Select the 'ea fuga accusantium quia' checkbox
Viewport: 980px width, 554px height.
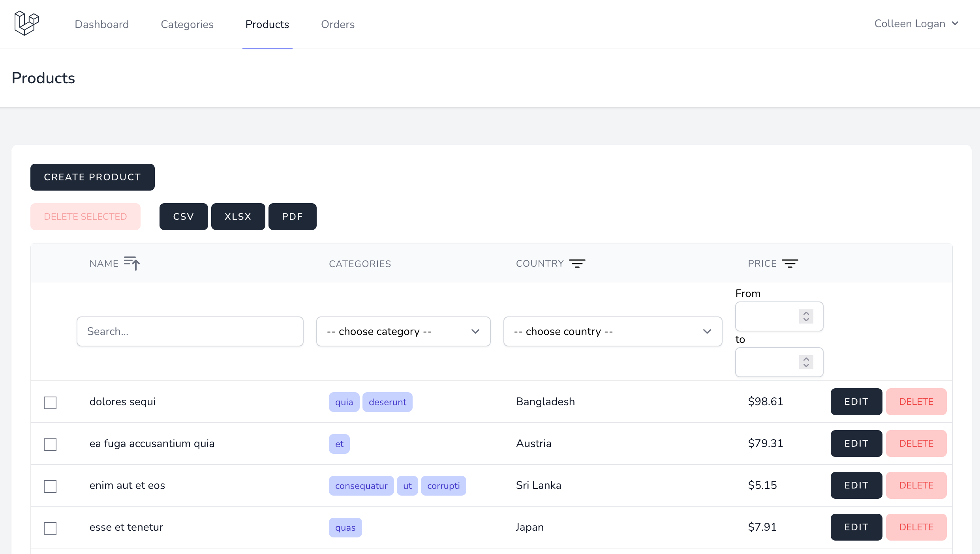pos(50,444)
